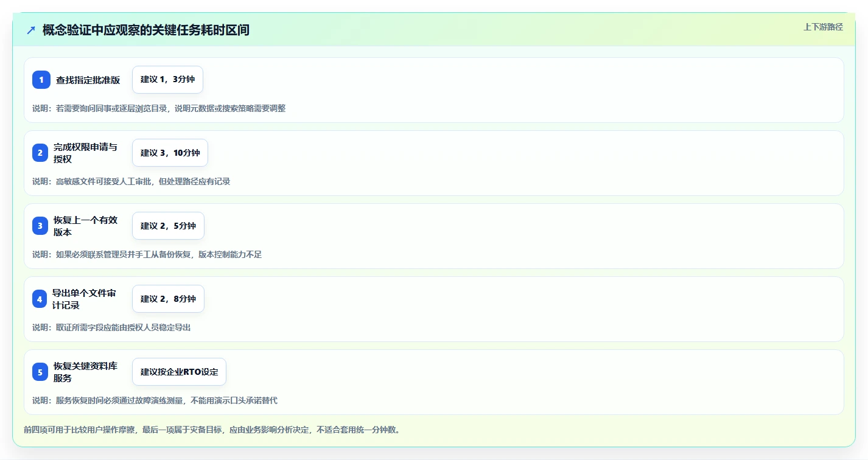
Task: Click the trend arrow icon beside the title
Action: pos(31,30)
